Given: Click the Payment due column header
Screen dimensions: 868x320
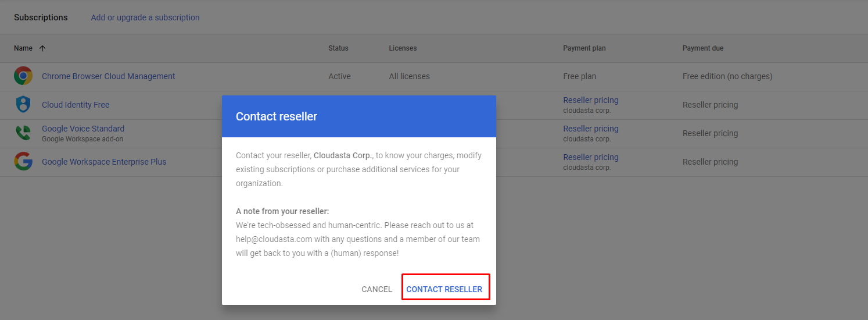Looking at the screenshot, I should click(x=702, y=48).
